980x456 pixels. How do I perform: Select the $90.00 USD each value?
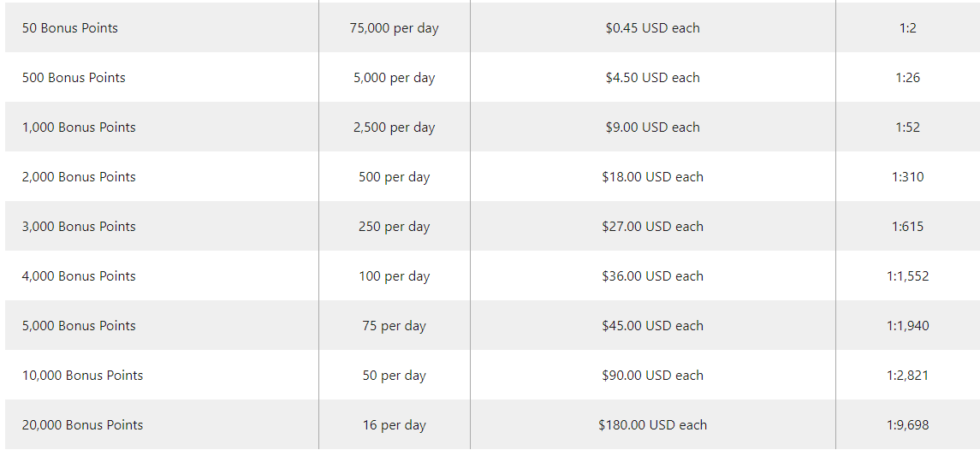click(x=652, y=376)
